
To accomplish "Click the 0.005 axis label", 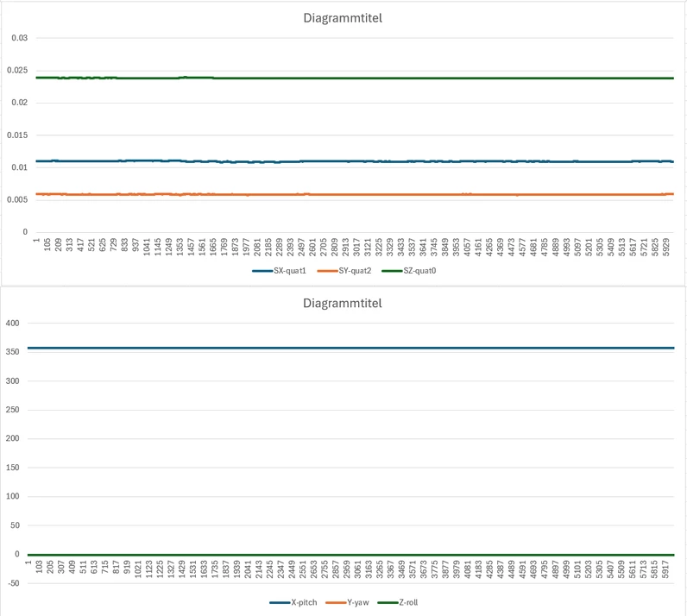I will coord(17,200).
